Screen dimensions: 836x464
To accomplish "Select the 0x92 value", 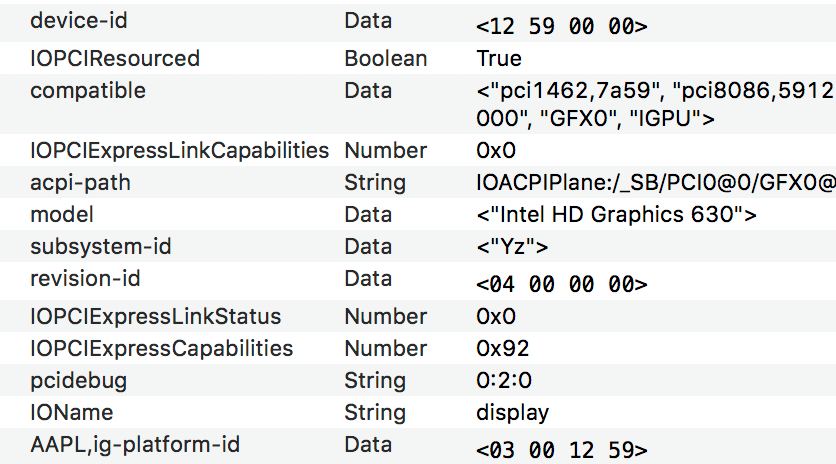I will tap(503, 348).
